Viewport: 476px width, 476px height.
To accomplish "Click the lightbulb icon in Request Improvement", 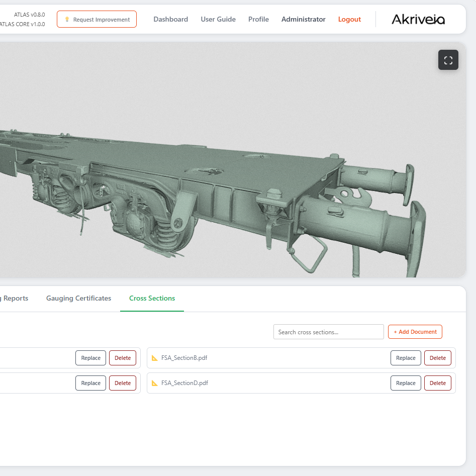I will [67, 20].
